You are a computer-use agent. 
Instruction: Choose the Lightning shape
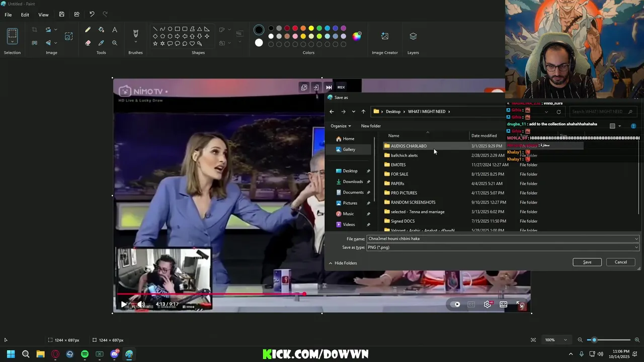pos(200,44)
